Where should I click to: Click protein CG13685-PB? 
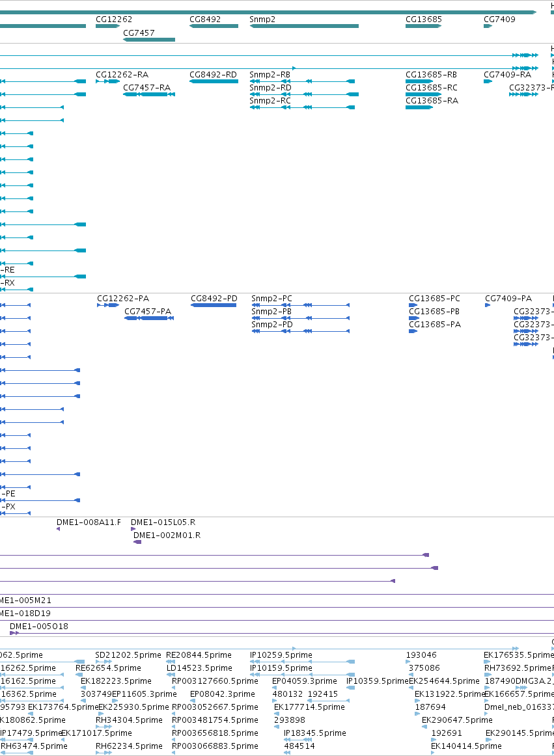(434, 312)
